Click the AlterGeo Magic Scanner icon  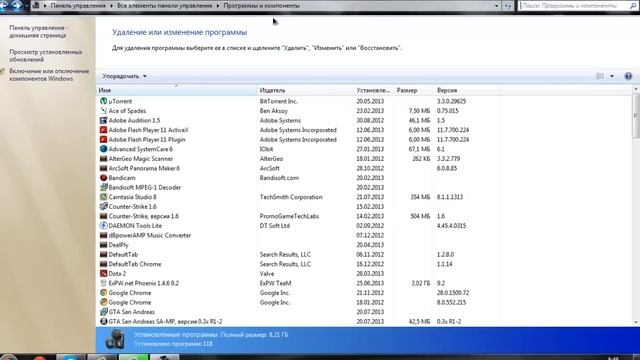pyautogui.click(x=104, y=158)
